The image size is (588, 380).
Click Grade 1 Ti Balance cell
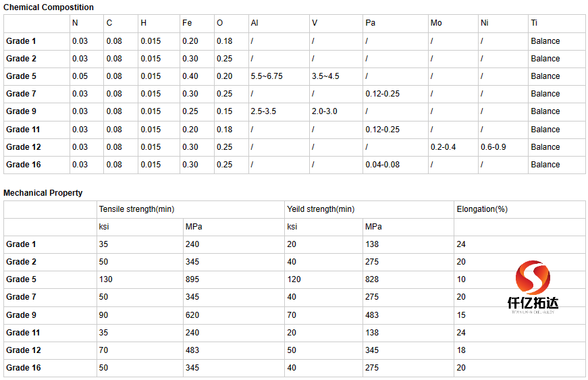click(545, 41)
